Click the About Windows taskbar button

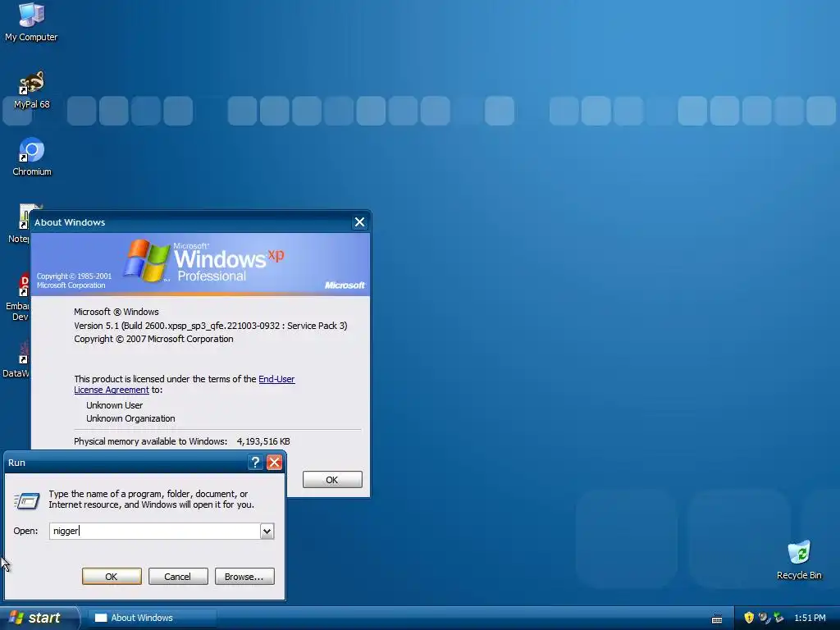(152, 618)
